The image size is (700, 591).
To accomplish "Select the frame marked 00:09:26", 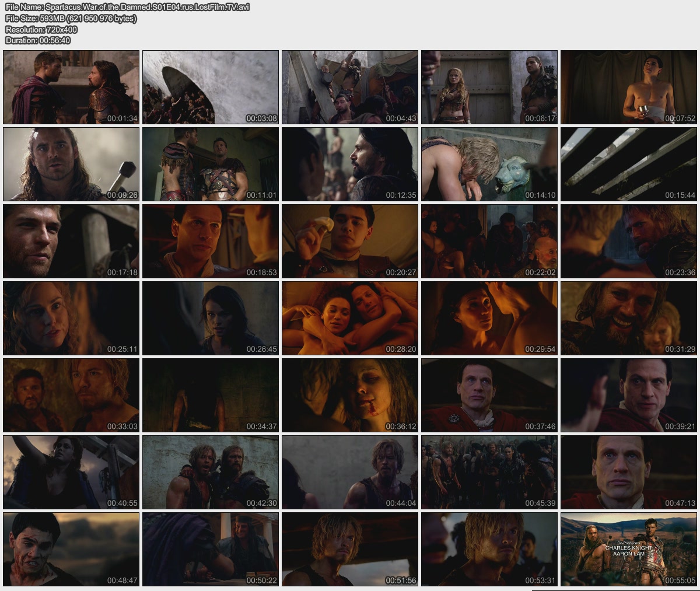I will (71, 164).
